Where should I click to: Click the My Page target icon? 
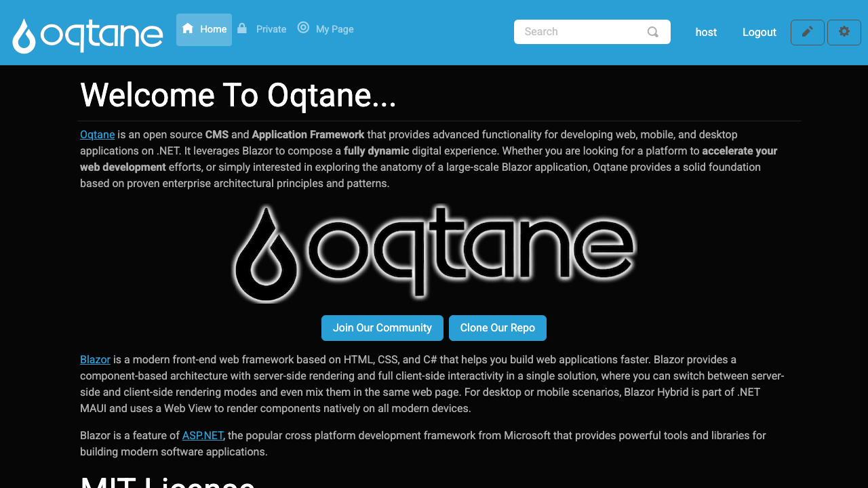coord(303,27)
